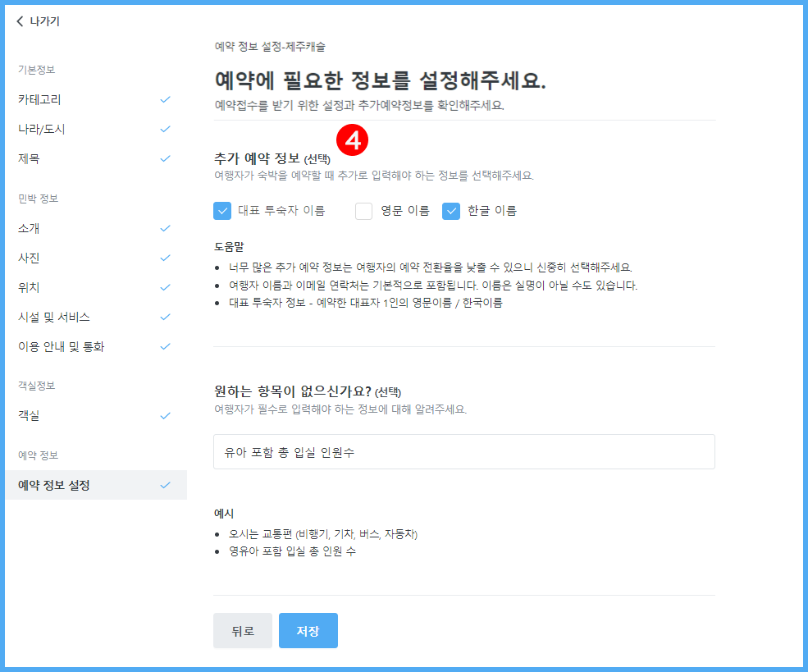Enable the 영문 이름 checkbox
Image resolution: width=808 pixels, height=672 pixels.
pyautogui.click(x=364, y=211)
